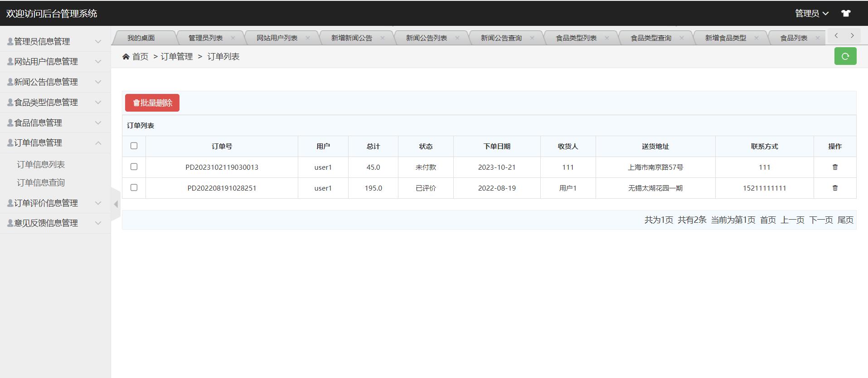The image size is (868, 378).
Task: Close the 新闻公告列表 tab
Action: pyautogui.click(x=457, y=38)
